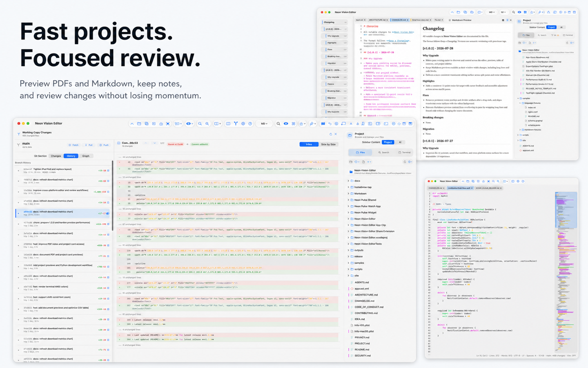
Task: Open the MD language dropdown in front window
Action: 264,123
